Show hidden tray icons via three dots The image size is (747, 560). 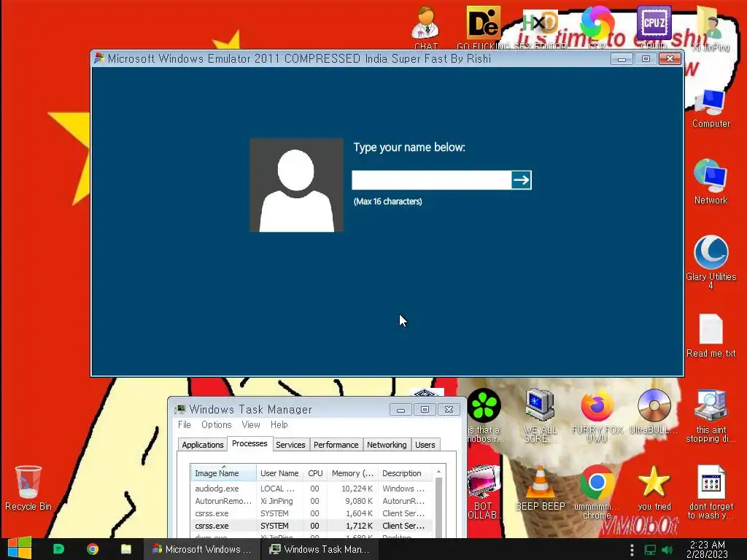tap(632, 550)
